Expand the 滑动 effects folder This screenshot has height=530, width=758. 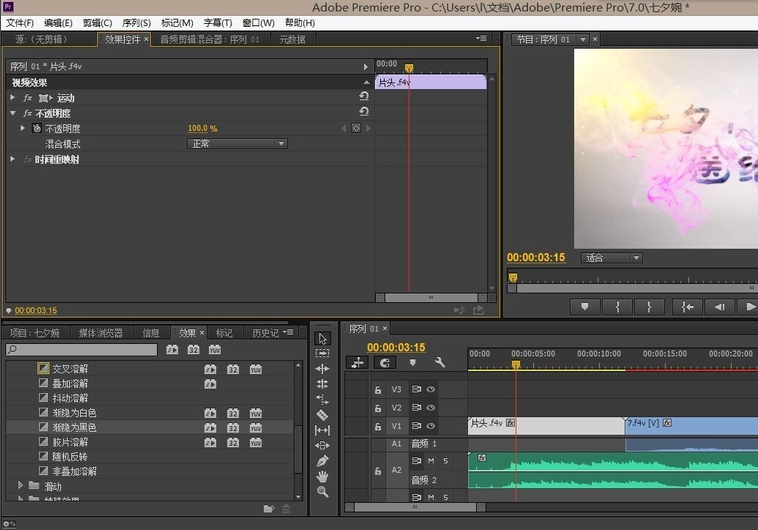20,486
